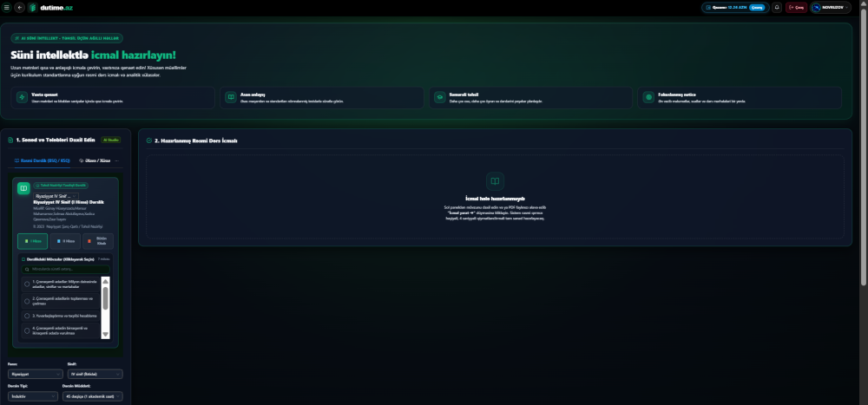The width and height of the screenshot is (868, 405).
Task: Go back with the arrow button
Action: 20,8
